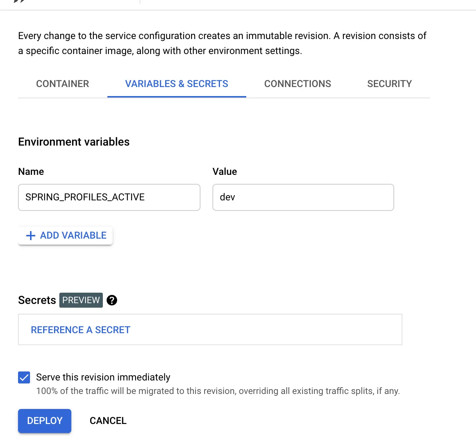This screenshot has width=476, height=448.
Task: Click the CANCEL button
Action: (108, 421)
